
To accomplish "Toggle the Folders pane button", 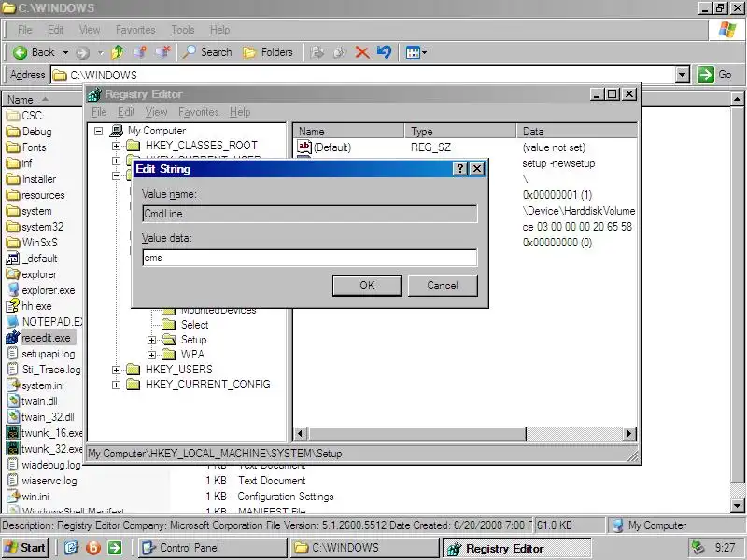I will 268,52.
